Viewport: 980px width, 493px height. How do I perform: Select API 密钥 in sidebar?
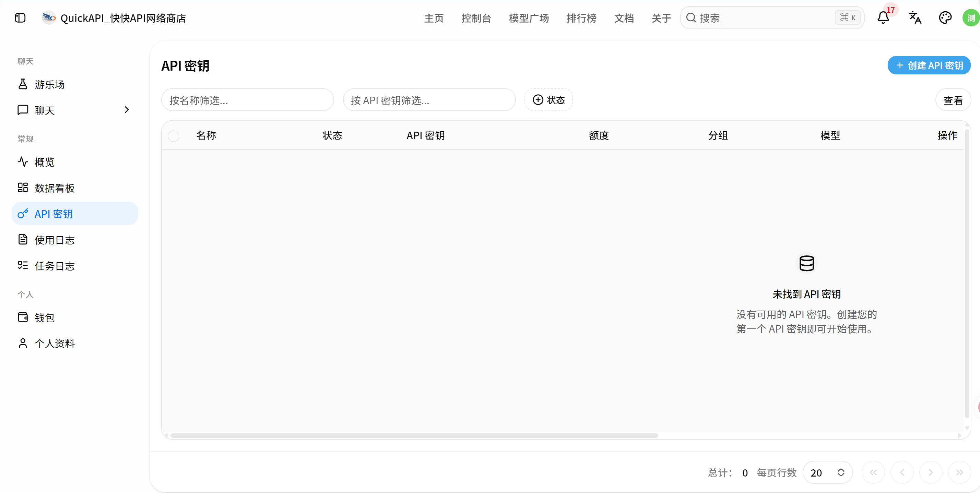tap(75, 214)
